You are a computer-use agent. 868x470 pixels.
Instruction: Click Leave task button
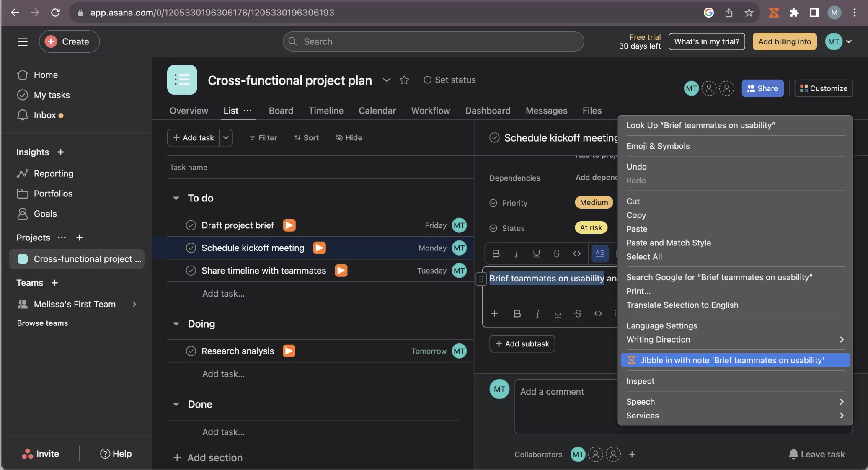817,454
